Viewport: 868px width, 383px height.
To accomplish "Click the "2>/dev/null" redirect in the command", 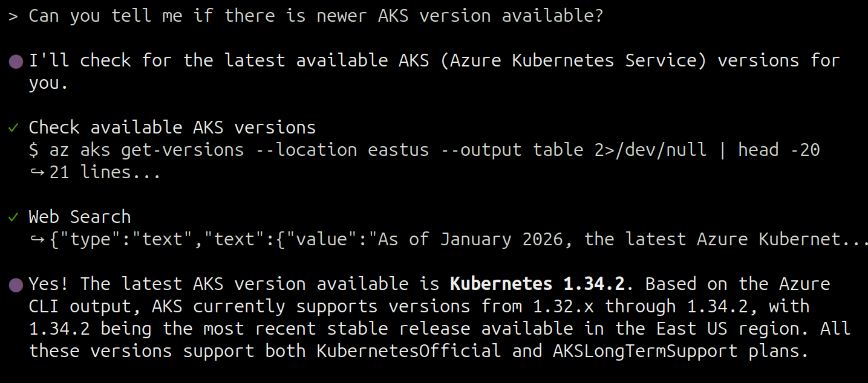I will pos(650,150).
